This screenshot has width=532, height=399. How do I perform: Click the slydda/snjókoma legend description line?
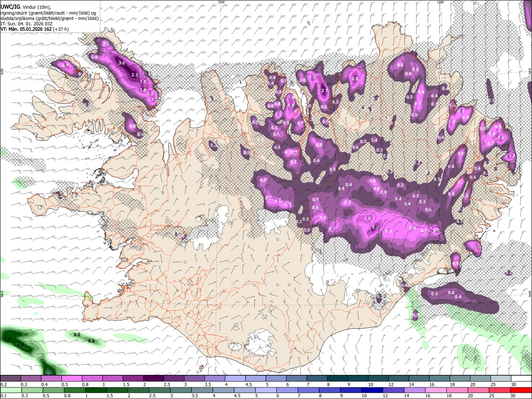(49, 18)
